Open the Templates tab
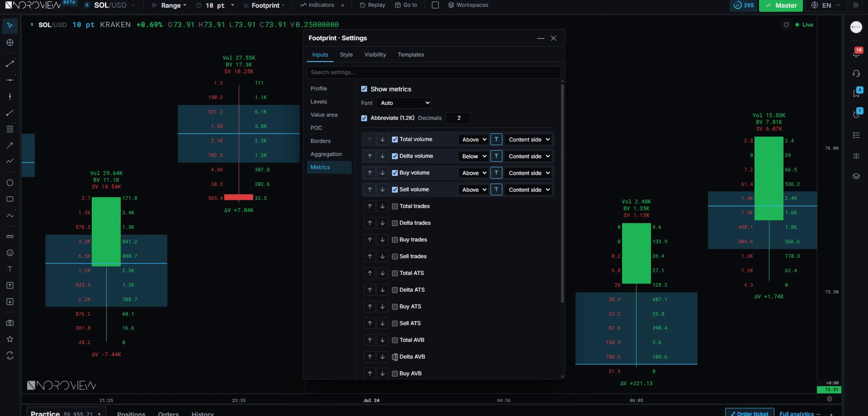This screenshot has width=868, height=416. 411,55
